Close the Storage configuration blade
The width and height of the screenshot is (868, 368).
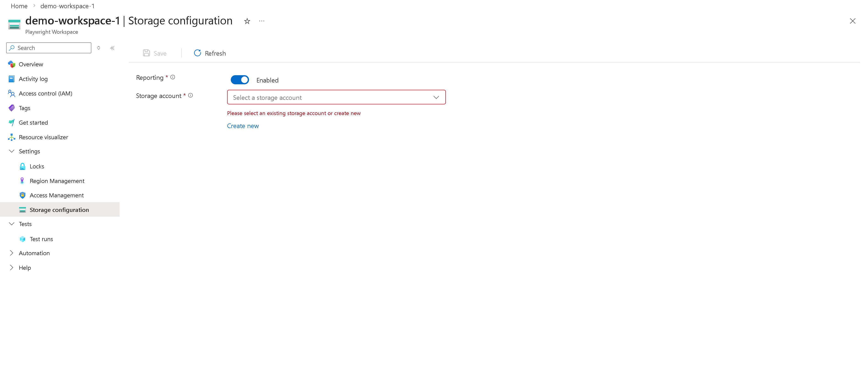(853, 21)
